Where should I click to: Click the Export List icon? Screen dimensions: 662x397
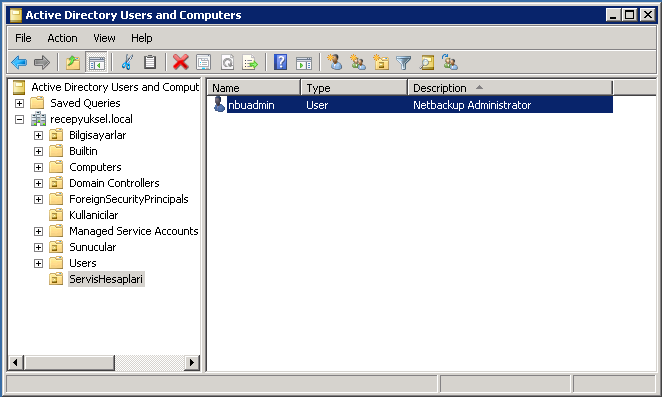[250, 63]
